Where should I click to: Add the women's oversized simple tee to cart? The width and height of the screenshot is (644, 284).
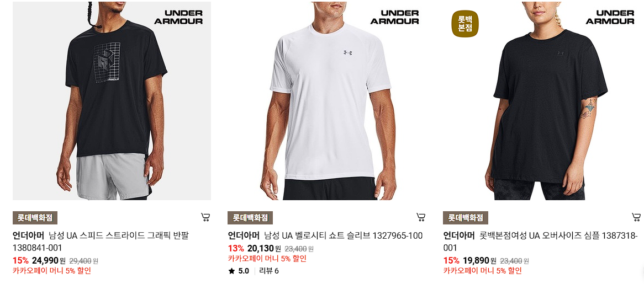click(x=636, y=217)
